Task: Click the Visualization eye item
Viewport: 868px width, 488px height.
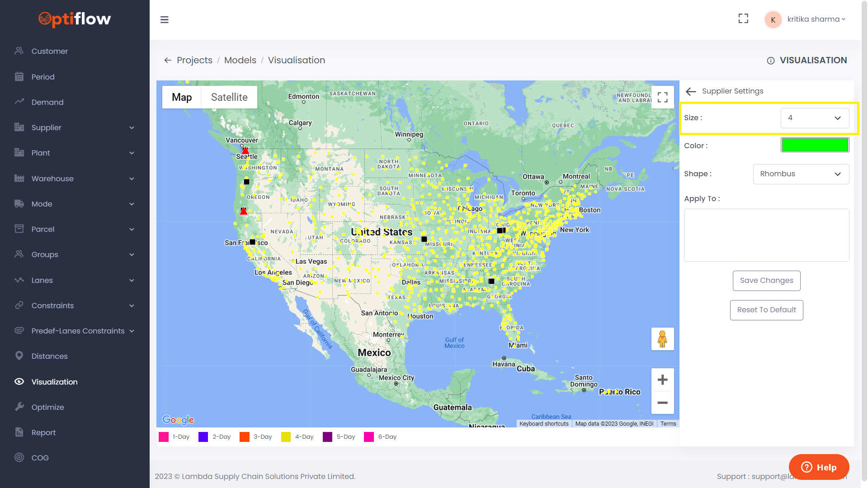Action: click(54, 382)
